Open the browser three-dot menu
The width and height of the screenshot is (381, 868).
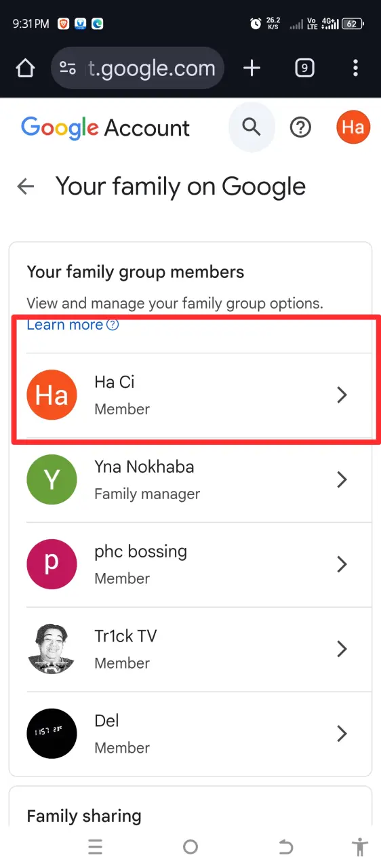(x=356, y=68)
